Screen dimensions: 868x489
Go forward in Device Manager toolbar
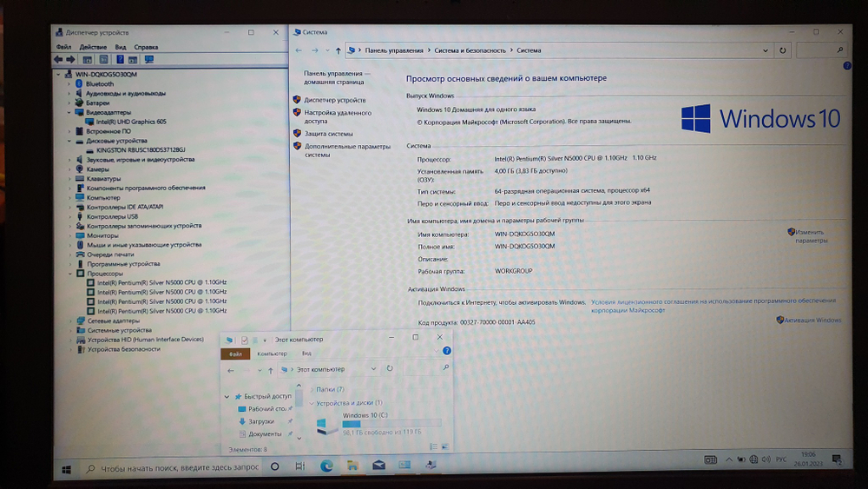click(70, 59)
